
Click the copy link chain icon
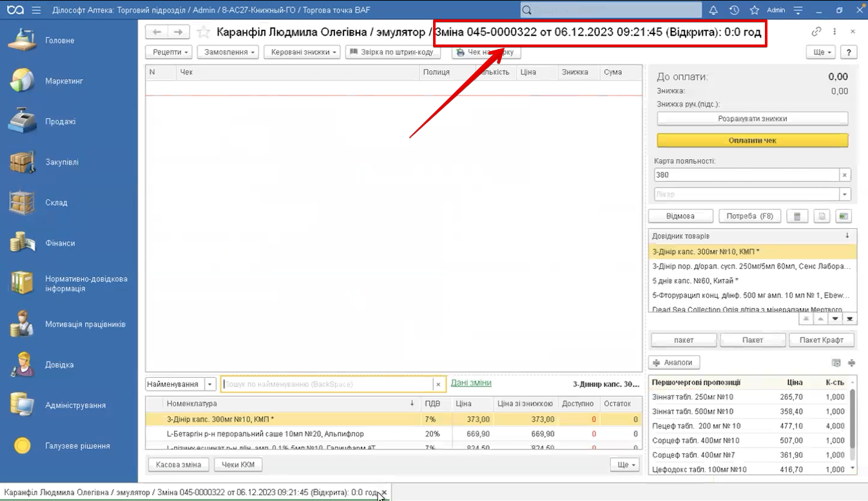[816, 32]
